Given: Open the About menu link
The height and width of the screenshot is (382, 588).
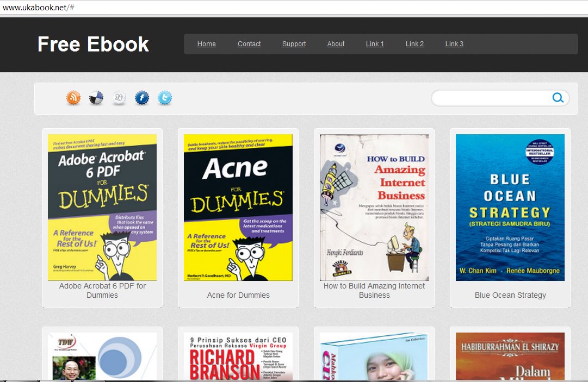Looking at the screenshot, I should 336,44.
